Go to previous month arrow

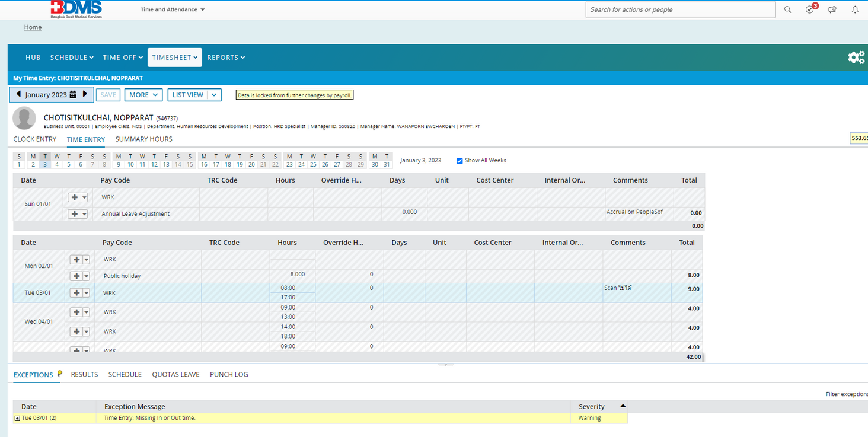18,94
